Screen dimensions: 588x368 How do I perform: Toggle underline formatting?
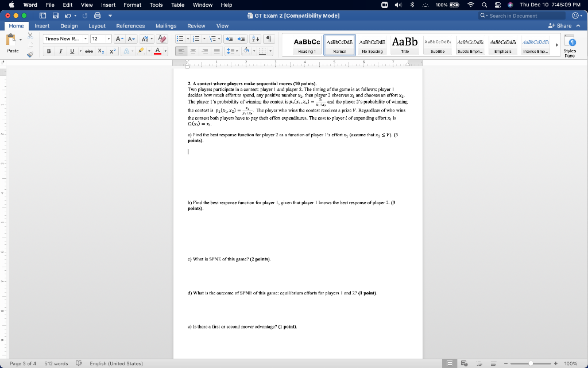coord(72,51)
